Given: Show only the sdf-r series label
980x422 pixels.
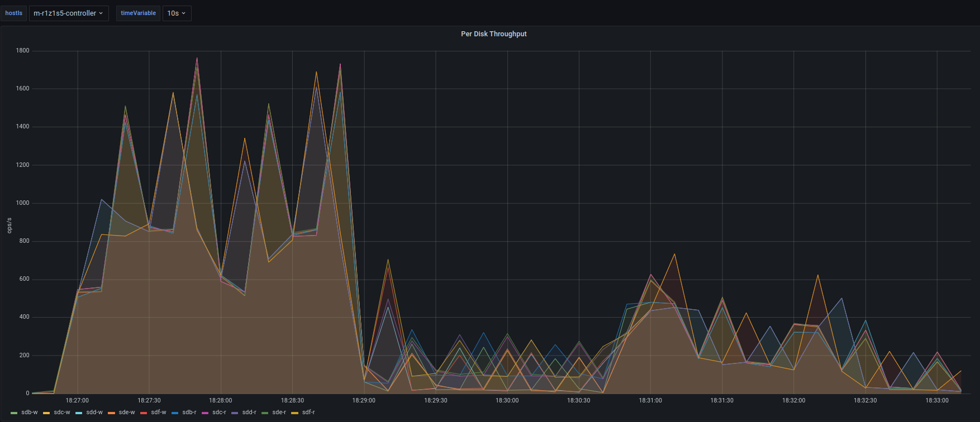Looking at the screenshot, I should 308,413.
